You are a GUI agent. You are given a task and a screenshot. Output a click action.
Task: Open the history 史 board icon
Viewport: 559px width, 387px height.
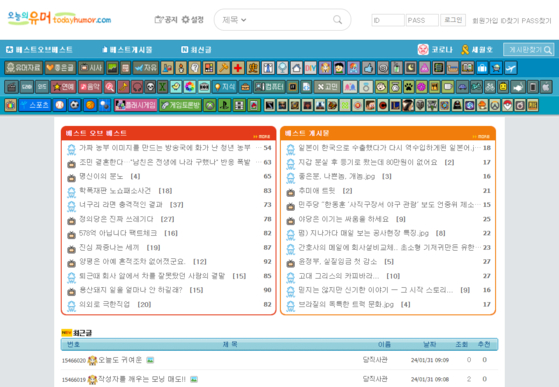tap(253, 68)
